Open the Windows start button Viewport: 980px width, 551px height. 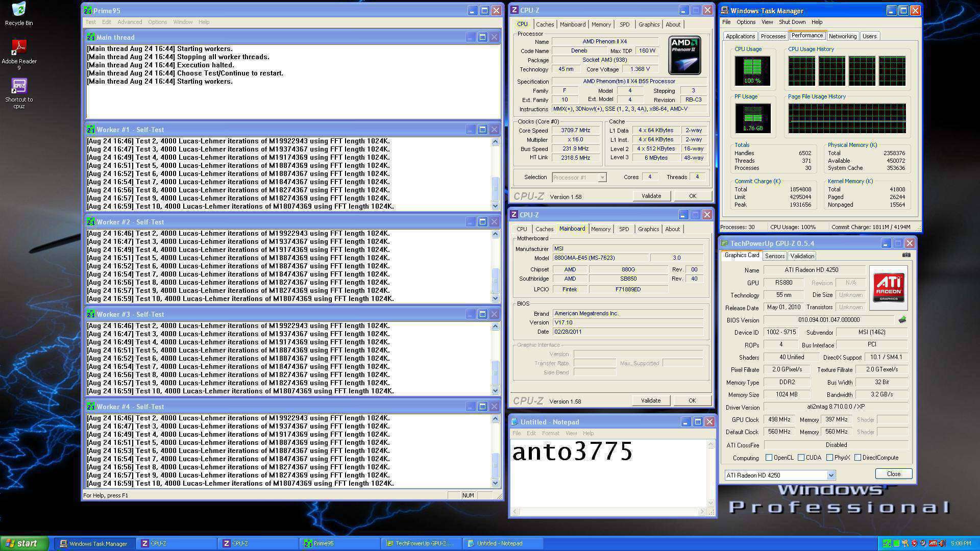[x=24, y=543]
